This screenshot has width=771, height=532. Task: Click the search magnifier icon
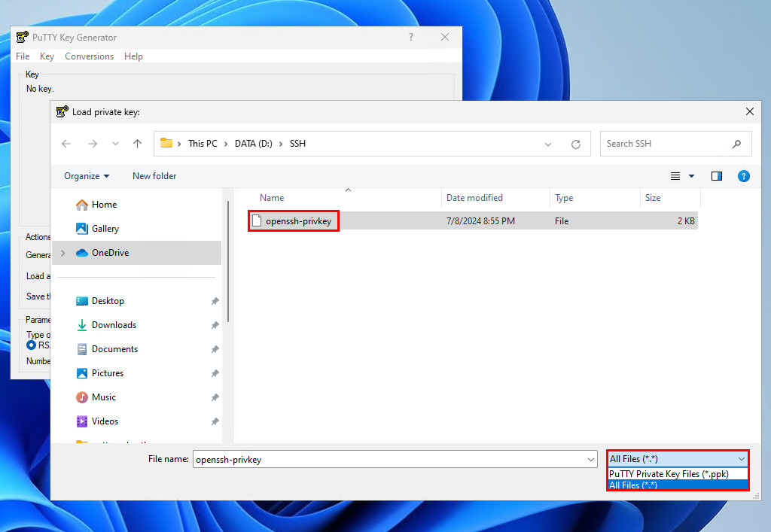(x=736, y=144)
